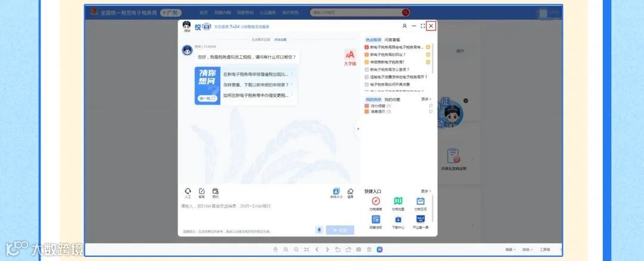Image resolution: width=644 pixels, height=261 pixels.
Task: Open 地方特色 in top navigation
Action: click(290, 13)
